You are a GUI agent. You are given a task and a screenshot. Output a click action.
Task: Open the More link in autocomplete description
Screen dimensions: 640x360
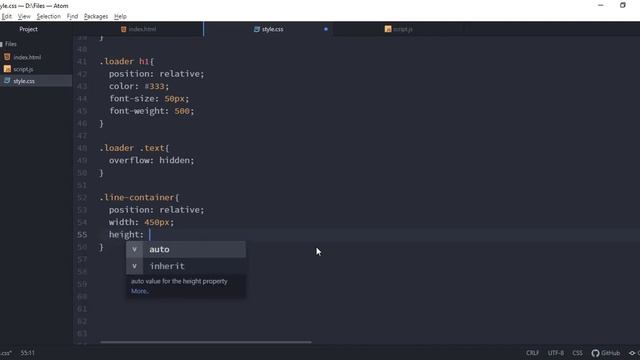tap(139, 291)
